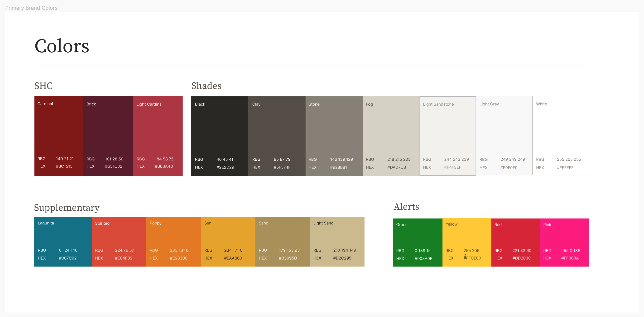
Task: Click the #DAD7CB hex value
Action: point(397,167)
